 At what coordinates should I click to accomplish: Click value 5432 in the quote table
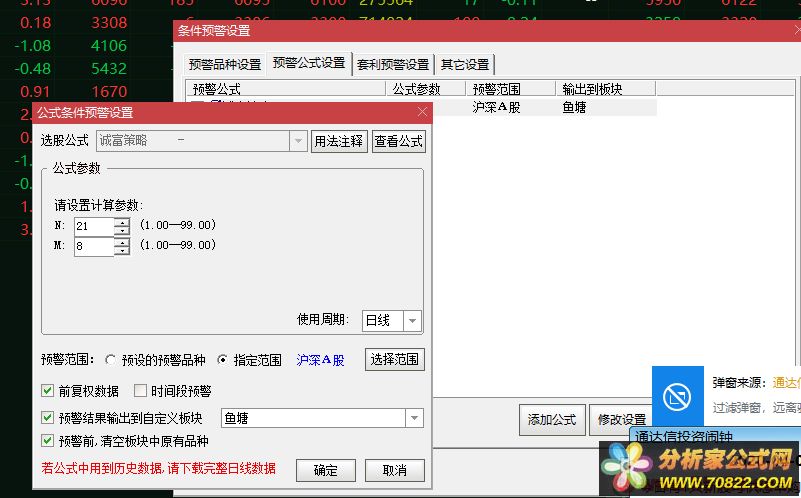coord(109,68)
